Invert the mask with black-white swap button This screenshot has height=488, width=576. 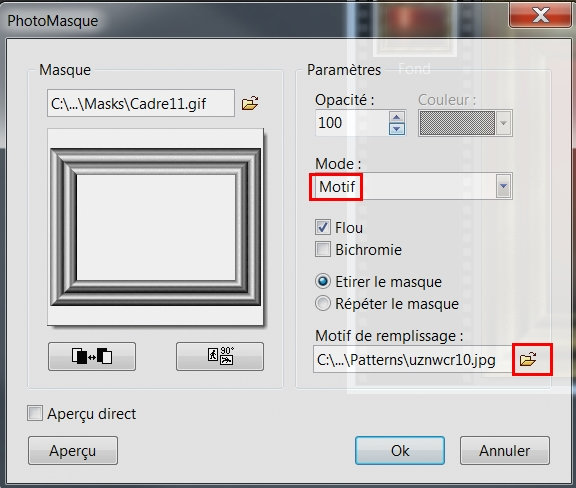(x=92, y=356)
